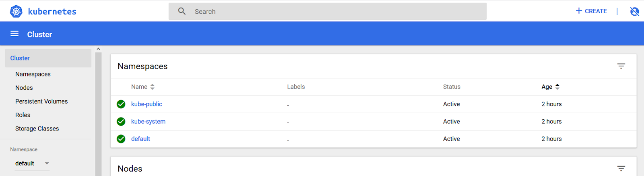This screenshot has width=644, height=176.
Task: Click the notifications-off bell icon
Action: [x=634, y=11]
